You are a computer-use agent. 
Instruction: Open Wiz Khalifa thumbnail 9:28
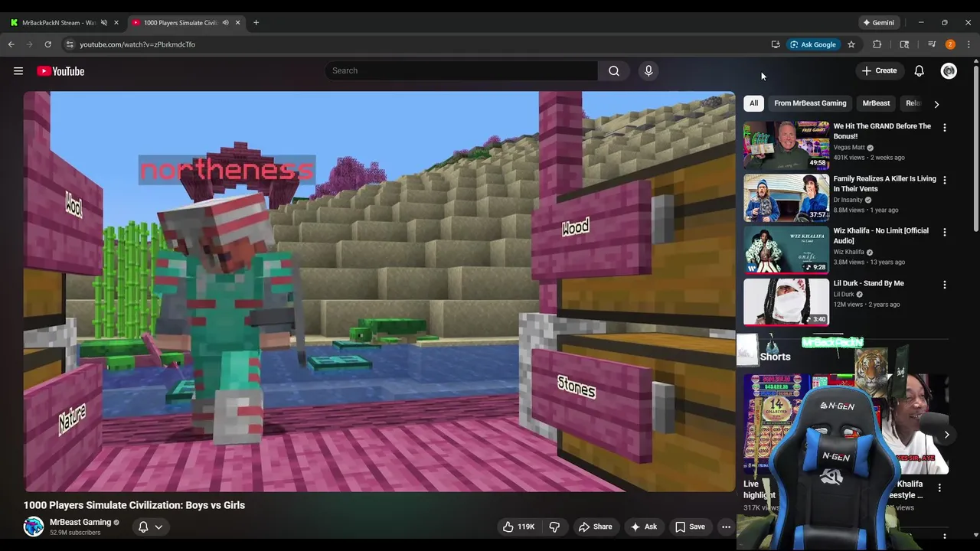tap(786, 249)
